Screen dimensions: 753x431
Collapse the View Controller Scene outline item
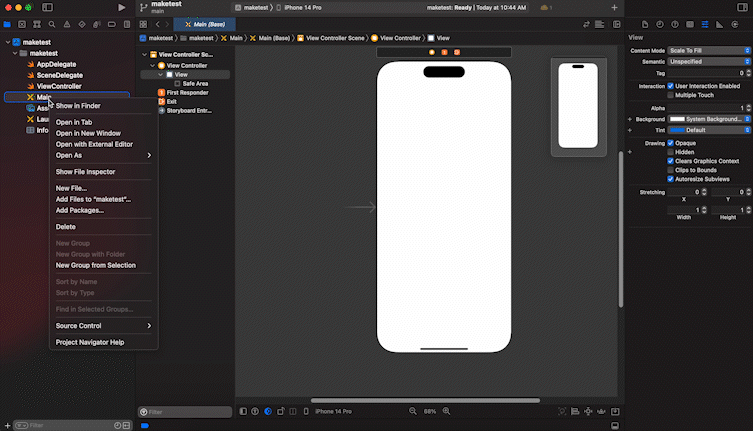146,54
